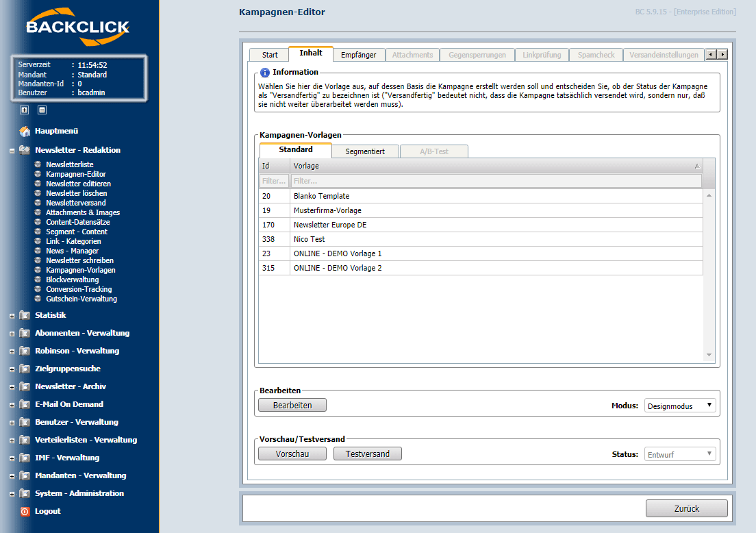756x533 pixels.
Task: Open the Segmentiert templates tab
Action: coord(366,151)
